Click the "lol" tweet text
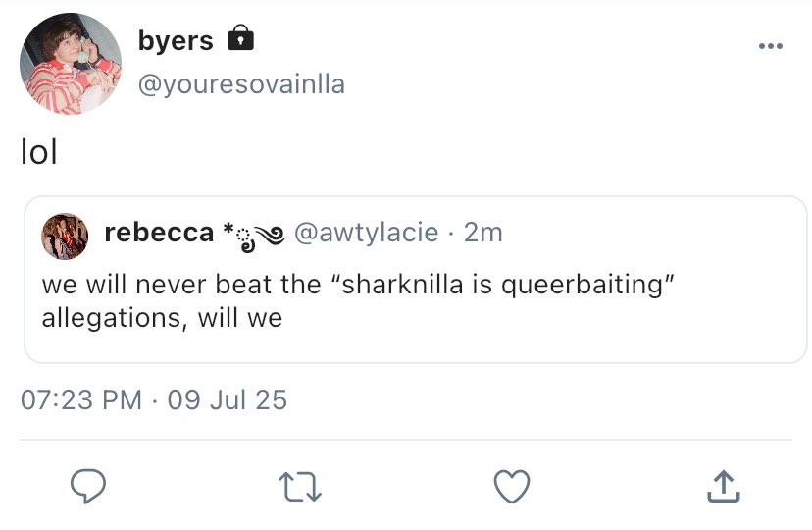The height and width of the screenshot is (530, 812). click(39, 154)
